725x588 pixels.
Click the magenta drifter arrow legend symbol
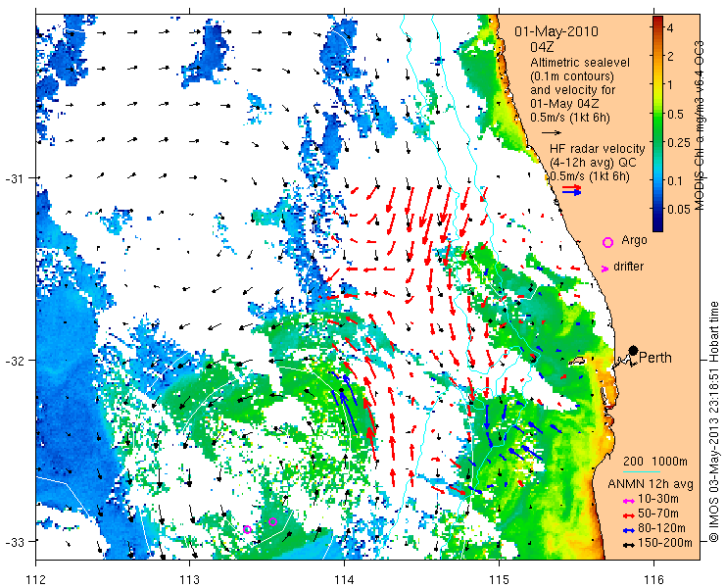[604, 269]
